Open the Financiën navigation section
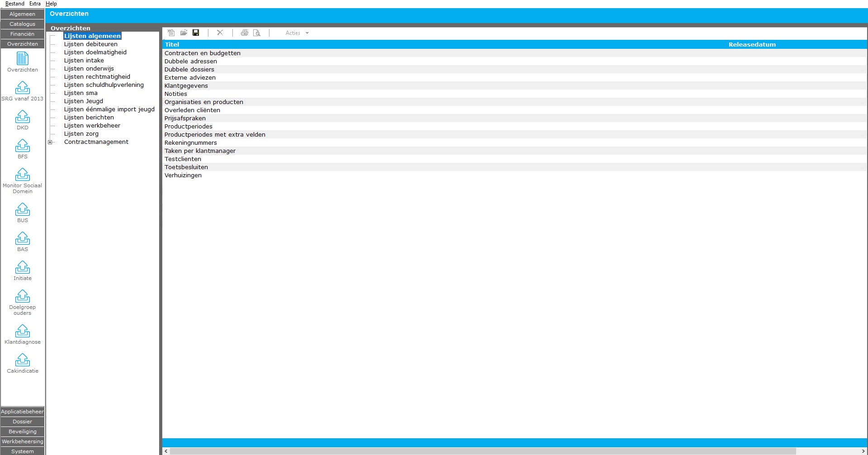Image resolution: width=868 pixels, height=455 pixels. [23, 34]
